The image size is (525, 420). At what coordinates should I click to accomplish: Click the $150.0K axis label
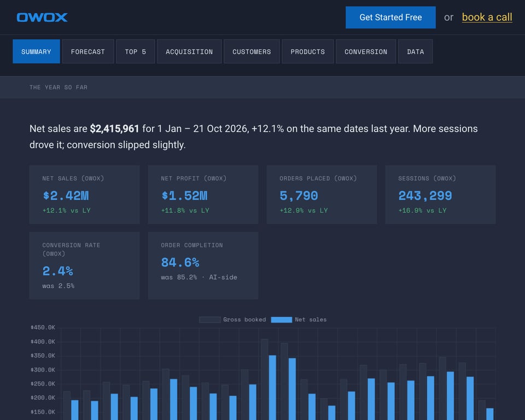pos(43,412)
